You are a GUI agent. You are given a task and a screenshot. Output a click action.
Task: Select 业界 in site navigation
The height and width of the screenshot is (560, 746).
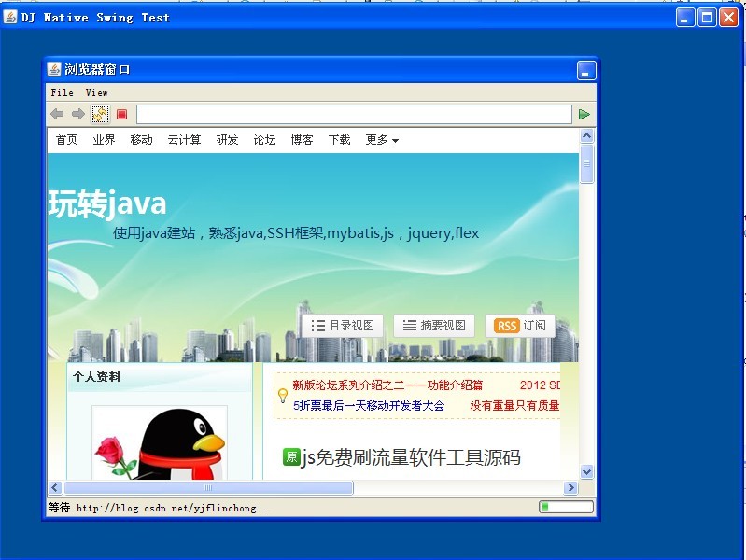tap(104, 139)
